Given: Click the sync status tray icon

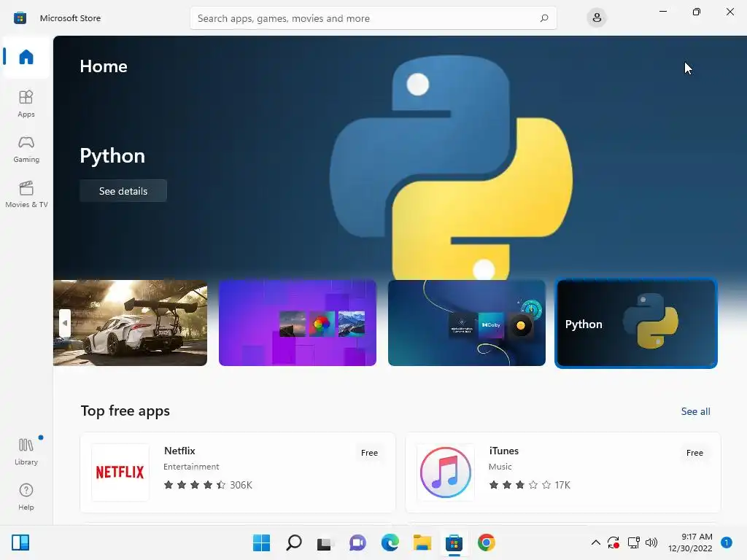Looking at the screenshot, I should coord(614,542).
